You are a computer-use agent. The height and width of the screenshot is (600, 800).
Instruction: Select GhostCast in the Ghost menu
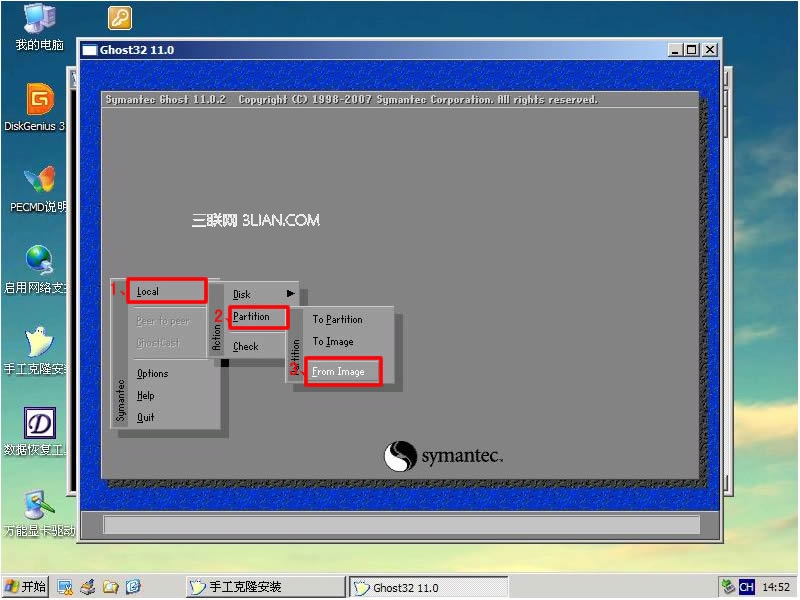158,343
